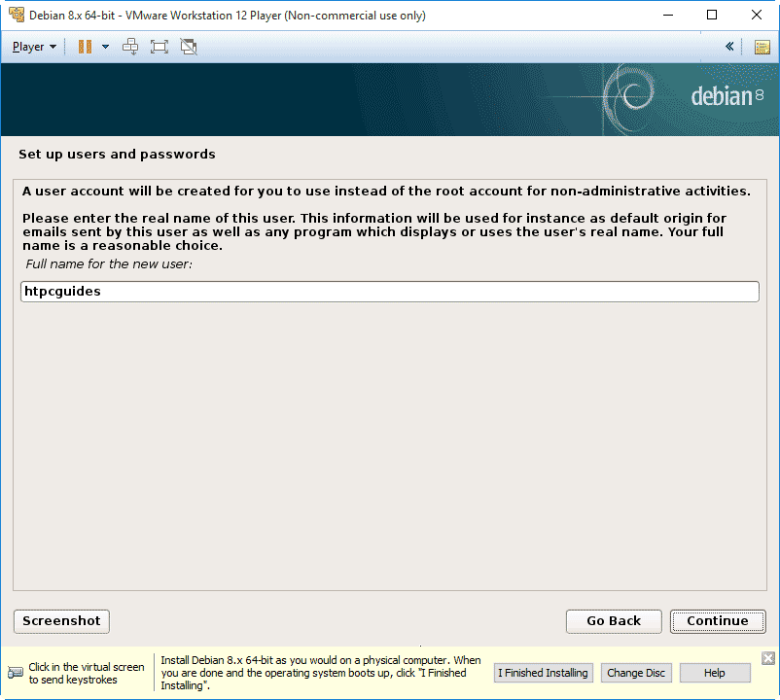Take a Screenshot of the installer

click(61, 621)
